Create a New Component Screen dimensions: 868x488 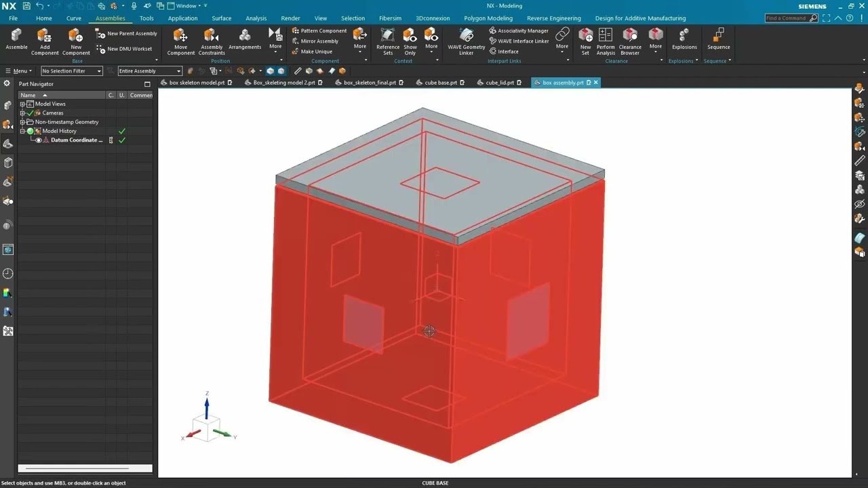[76, 41]
